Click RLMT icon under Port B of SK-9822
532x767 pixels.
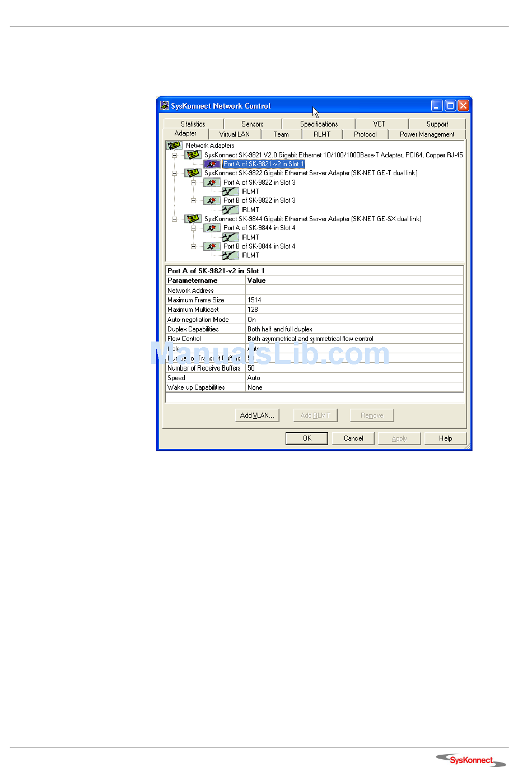point(230,210)
